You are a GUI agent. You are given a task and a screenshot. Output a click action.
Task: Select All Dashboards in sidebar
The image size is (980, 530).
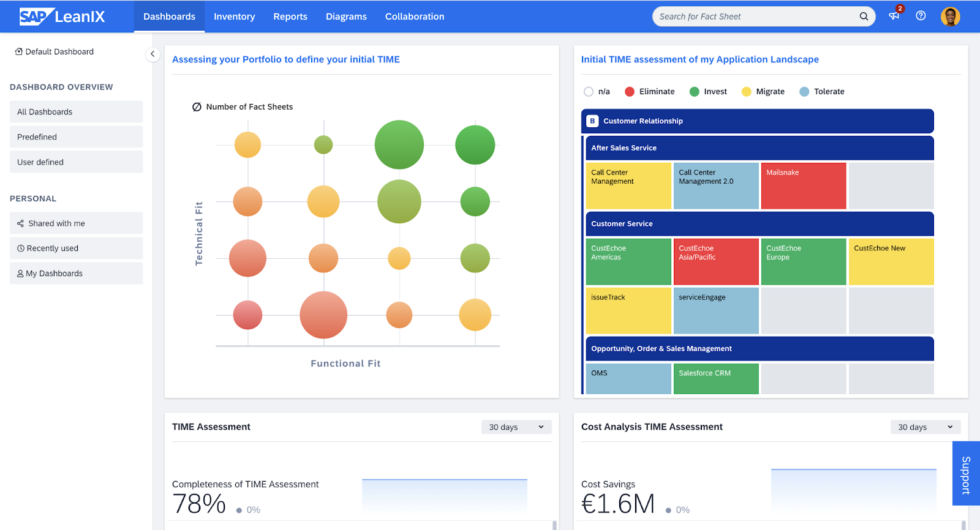click(x=76, y=112)
